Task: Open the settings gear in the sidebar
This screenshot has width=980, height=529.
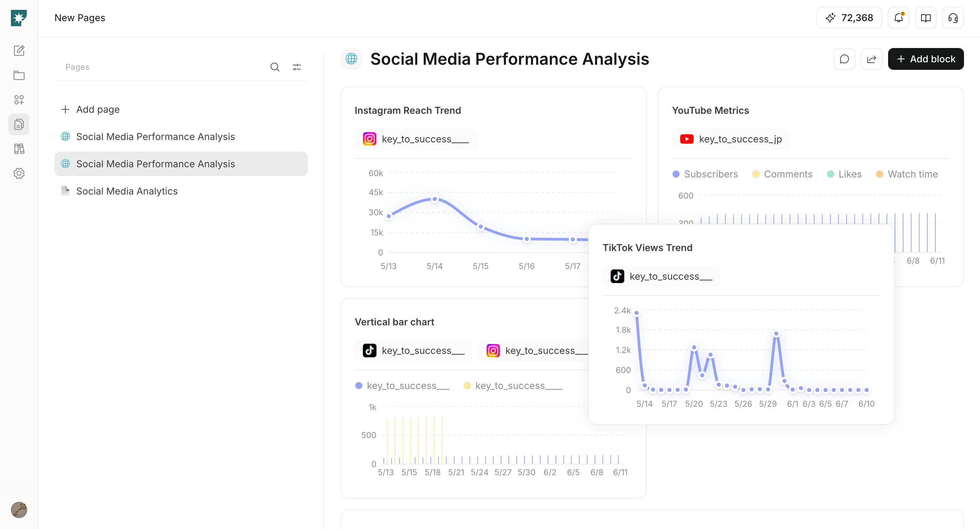Action: (19, 173)
